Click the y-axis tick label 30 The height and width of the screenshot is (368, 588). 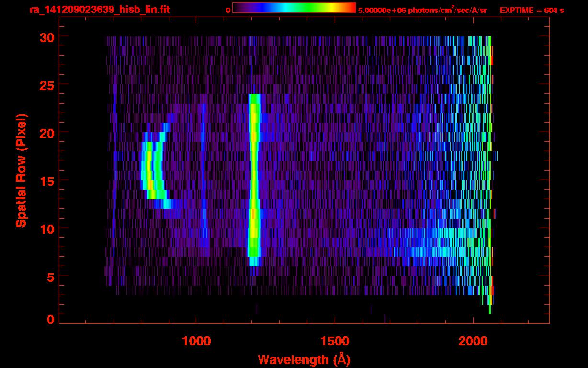point(47,37)
